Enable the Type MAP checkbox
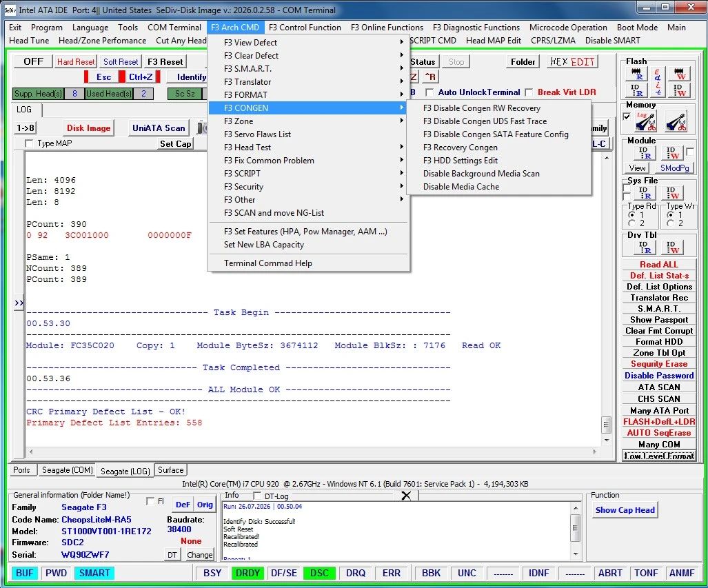 coord(30,143)
